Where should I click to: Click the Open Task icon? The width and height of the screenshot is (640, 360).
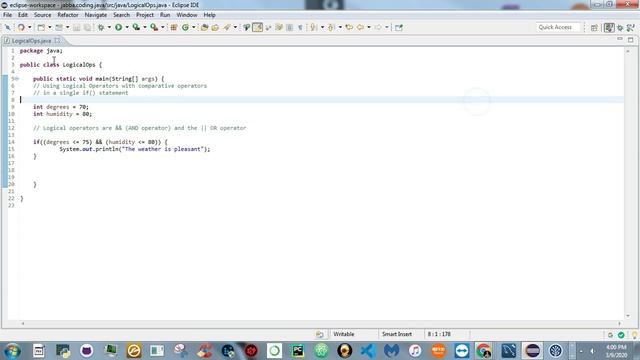(x=215, y=27)
